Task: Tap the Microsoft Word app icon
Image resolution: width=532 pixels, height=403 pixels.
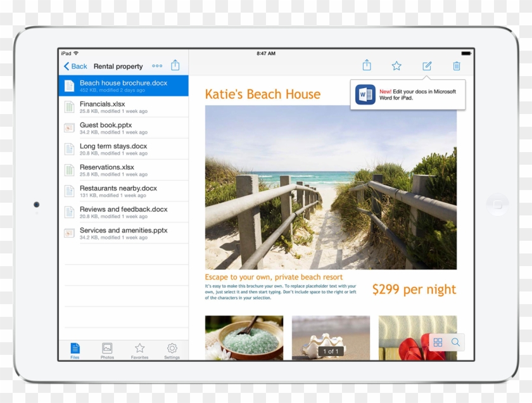Action: pos(364,93)
